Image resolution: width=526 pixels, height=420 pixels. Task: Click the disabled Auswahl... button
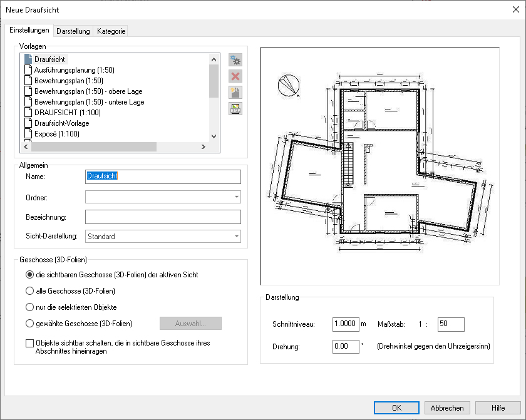pos(190,324)
